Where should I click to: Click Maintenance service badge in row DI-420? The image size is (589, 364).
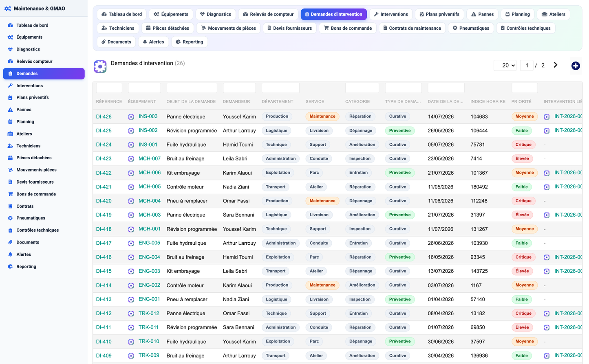[322, 201]
